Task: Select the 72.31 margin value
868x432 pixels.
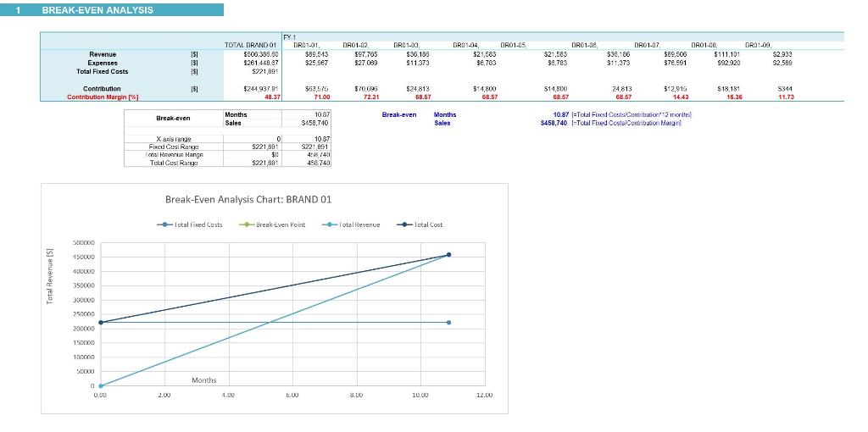Action: pos(371,97)
